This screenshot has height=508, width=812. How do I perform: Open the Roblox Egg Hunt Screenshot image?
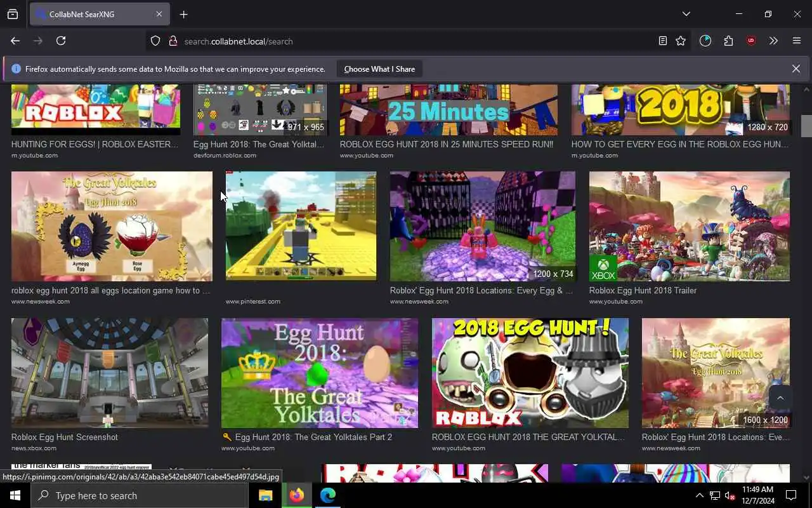[x=110, y=373]
